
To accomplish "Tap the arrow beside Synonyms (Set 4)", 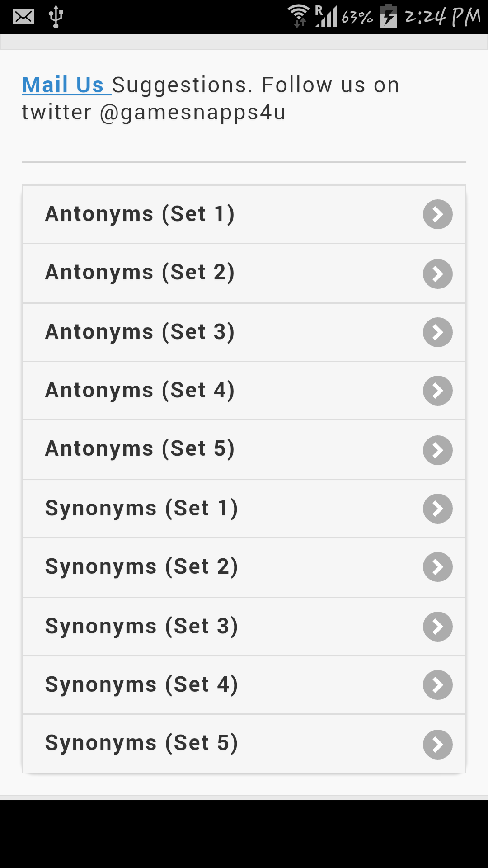I will tap(437, 685).
